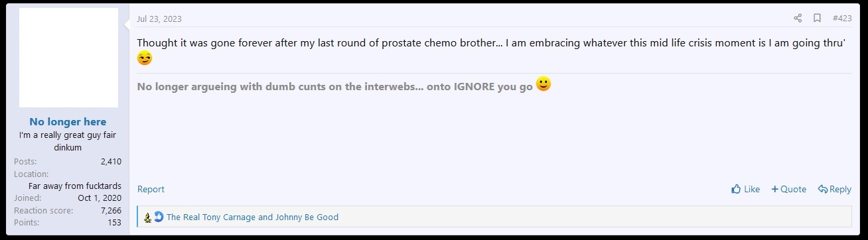
Task: Open the 'No longer here' user profile
Action: [x=68, y=121]
